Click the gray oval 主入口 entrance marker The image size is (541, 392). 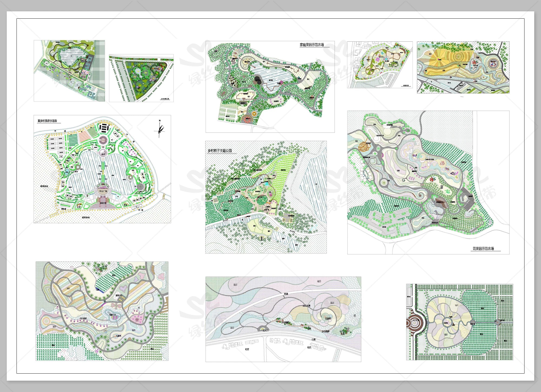point(263,329)
